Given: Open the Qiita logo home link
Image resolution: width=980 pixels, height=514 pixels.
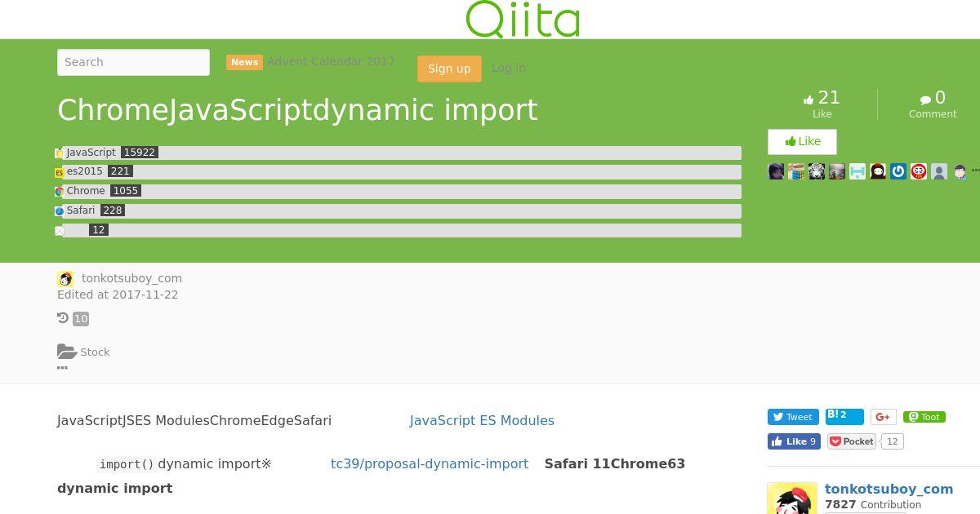Looking at the screenshot, I should [523, 19].
